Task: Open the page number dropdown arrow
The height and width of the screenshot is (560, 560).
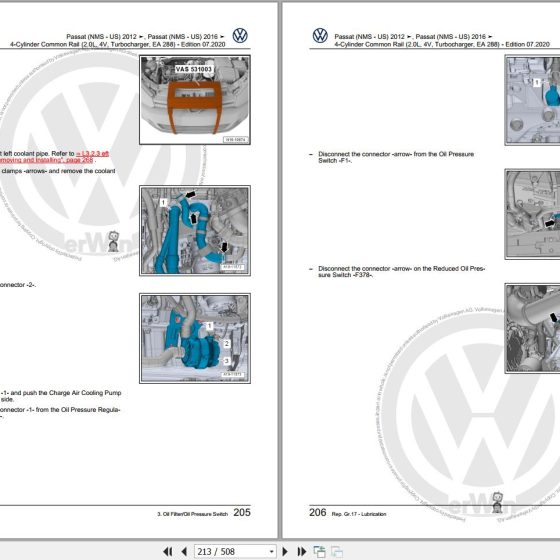Action: coord(271,552)
